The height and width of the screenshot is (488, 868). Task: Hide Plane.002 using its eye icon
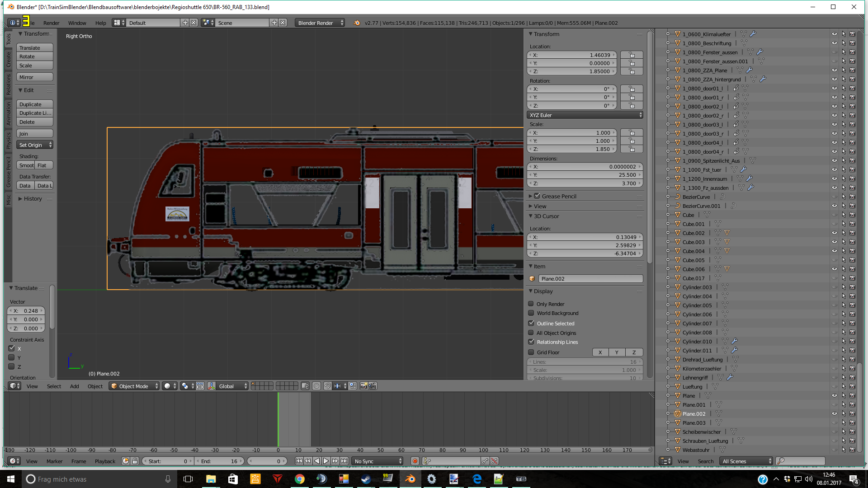coord(834,414)
